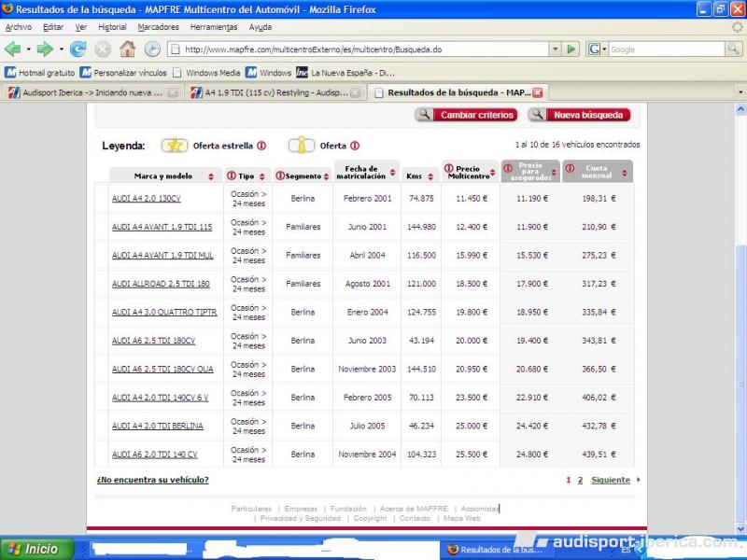Open the tab list dropdown arrow
747x560 pixels.
click(740, 92)
